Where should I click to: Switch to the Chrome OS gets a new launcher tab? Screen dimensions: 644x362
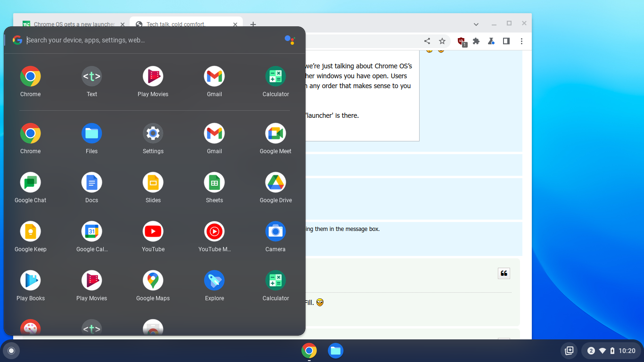(68, 25)
